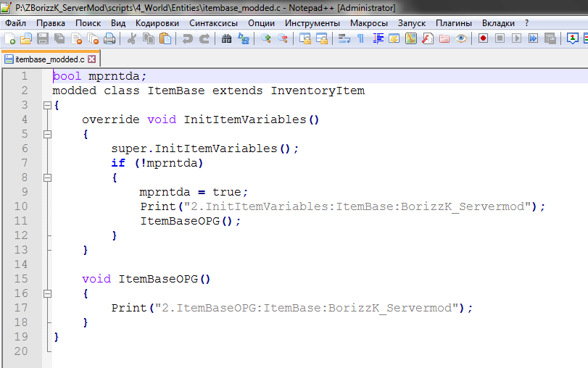The height and width of the screenshot is (368, 588).
Task: Click the 'ItemBaseOPG();' call on line 11
Action: coord(191,221)
